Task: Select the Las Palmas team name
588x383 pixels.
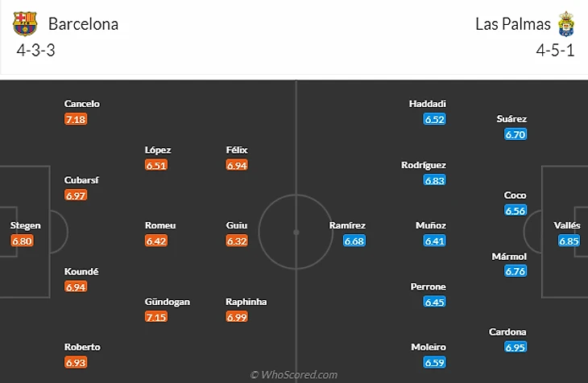Action: pos(513,24)
